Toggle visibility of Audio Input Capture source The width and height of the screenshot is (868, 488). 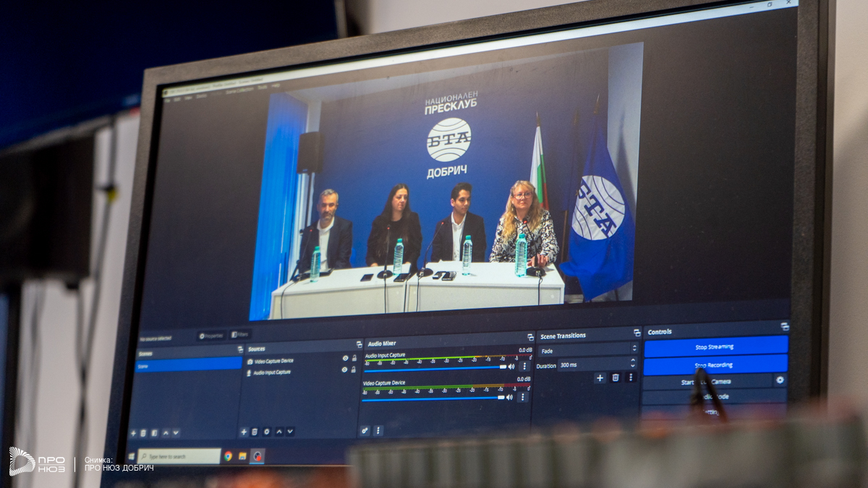[344, 369]
